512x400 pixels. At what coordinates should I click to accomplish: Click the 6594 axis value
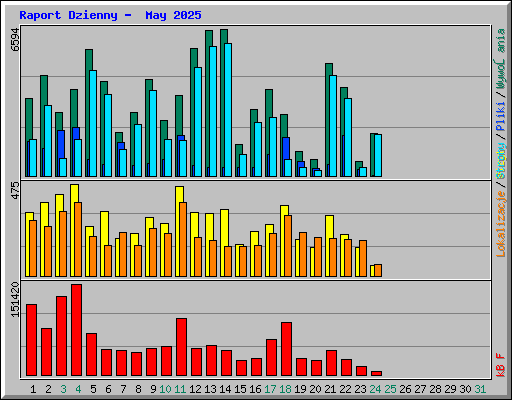(15, 39)
